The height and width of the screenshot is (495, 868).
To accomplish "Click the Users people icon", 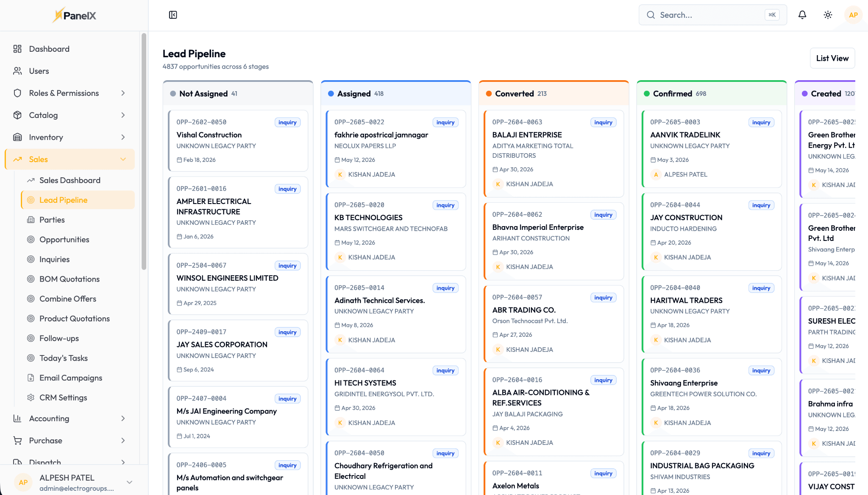I will pyautogui.click(x=17, y=71).
